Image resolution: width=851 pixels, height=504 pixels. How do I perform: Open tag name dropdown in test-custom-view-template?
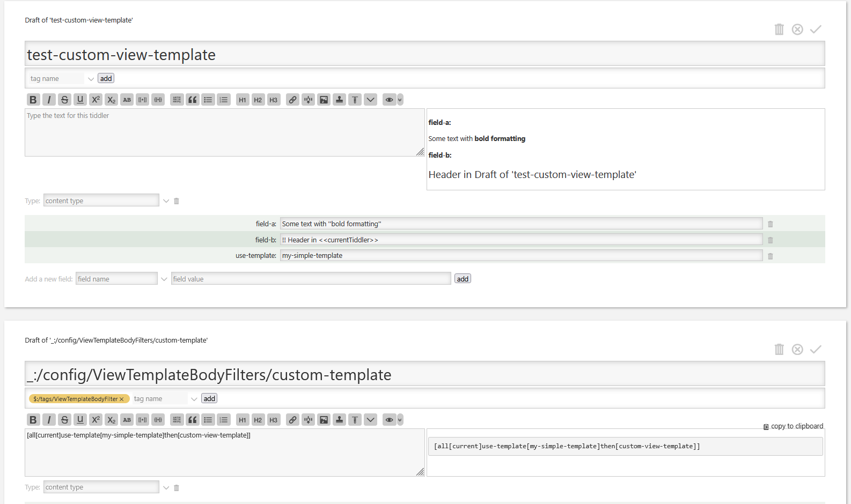coord(91,79)
